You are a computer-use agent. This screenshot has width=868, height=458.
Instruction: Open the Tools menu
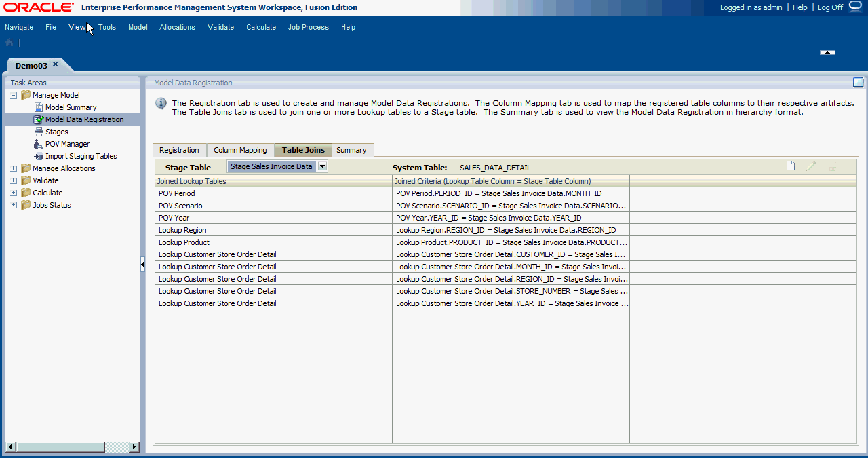[x=107, y=27]
